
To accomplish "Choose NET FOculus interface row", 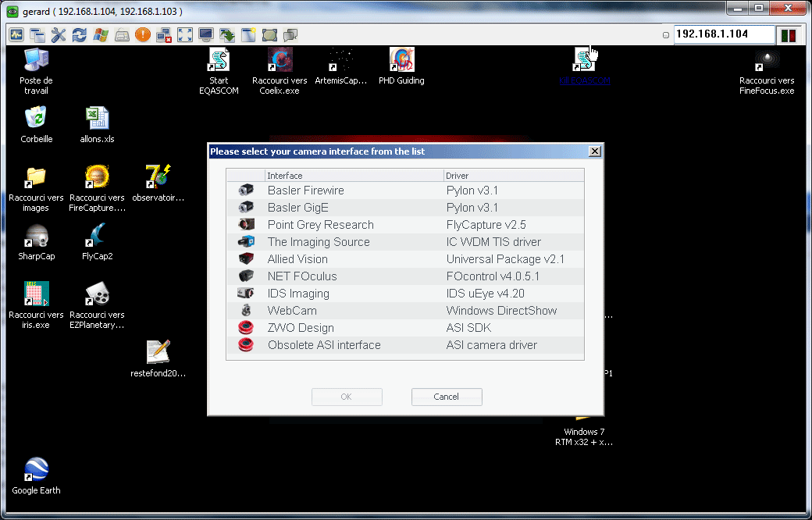I will click(405, 276).
